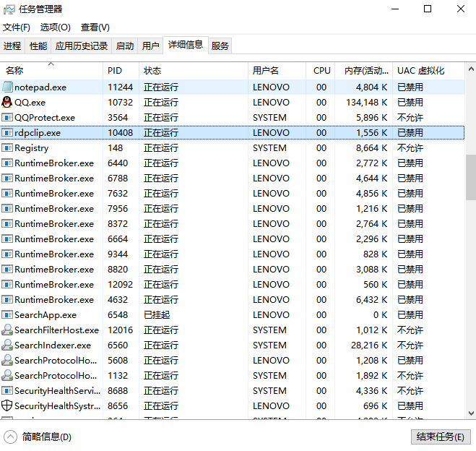Click icon of RuntimeBroker PID 8820

click(x=7, y=270)
